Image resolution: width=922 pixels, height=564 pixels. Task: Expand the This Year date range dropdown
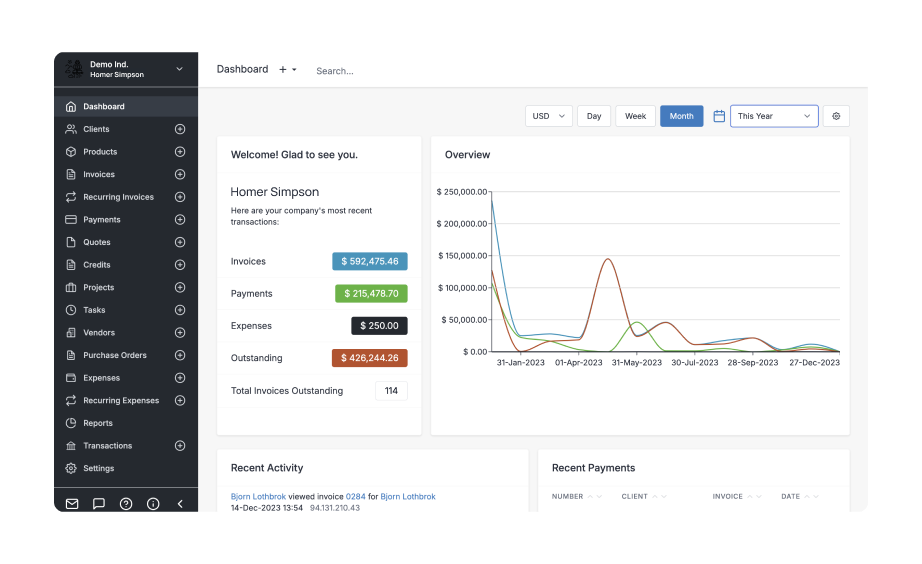click(774, 116)
